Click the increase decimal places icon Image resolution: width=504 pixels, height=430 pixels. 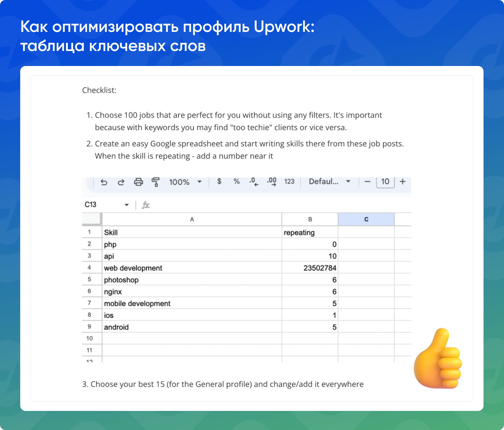[272, 182]
